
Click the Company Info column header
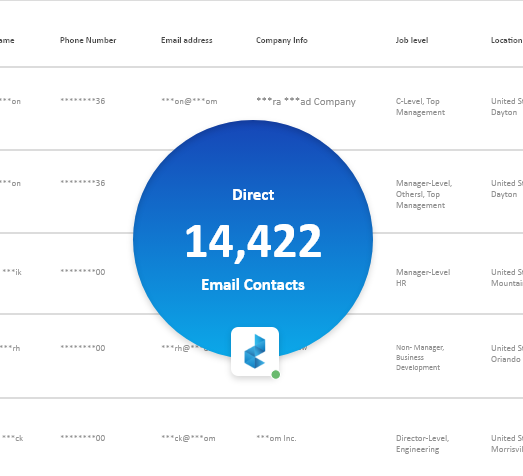click(282, 40)
